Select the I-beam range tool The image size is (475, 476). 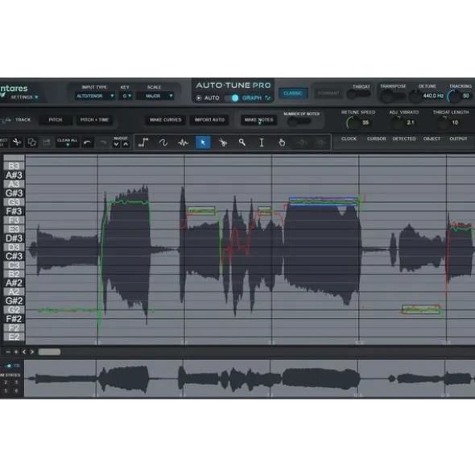262,142
